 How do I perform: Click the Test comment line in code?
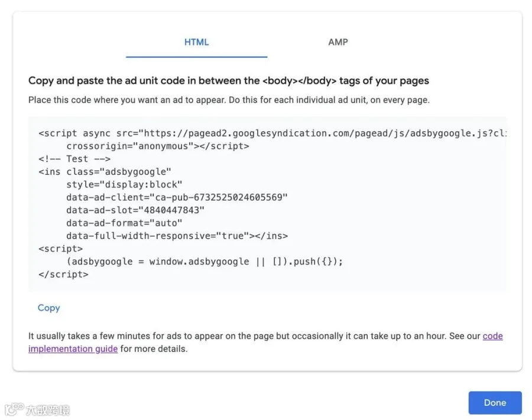click(x=74, y=159)
